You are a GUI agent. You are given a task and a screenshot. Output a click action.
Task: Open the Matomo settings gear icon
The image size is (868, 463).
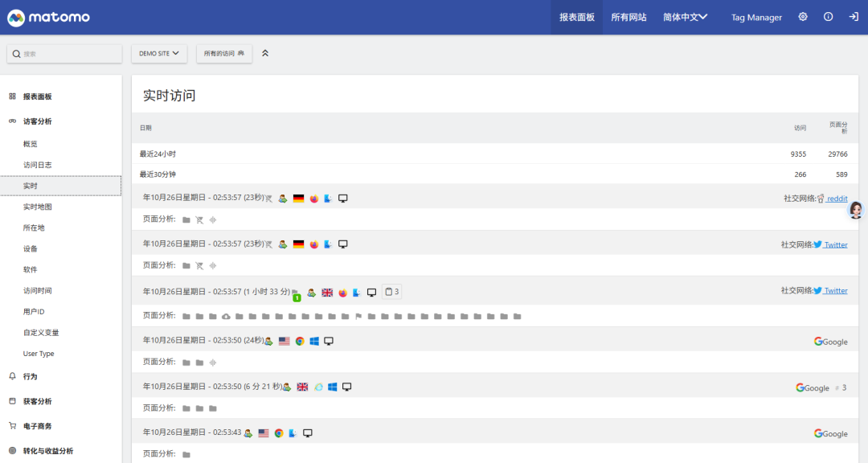point(802,16)
